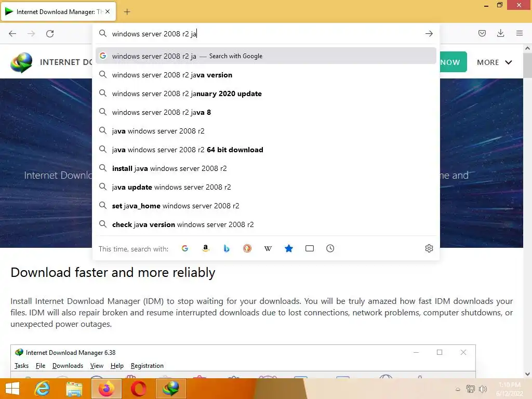Search this time with Amazon icon

(x=206, y=248)
